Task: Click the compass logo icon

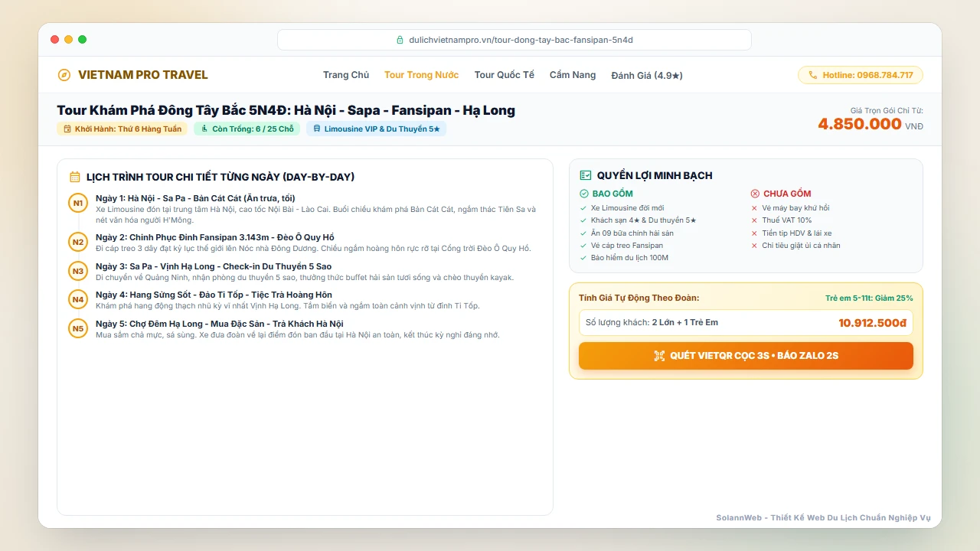Action: [x=64, y=75]
